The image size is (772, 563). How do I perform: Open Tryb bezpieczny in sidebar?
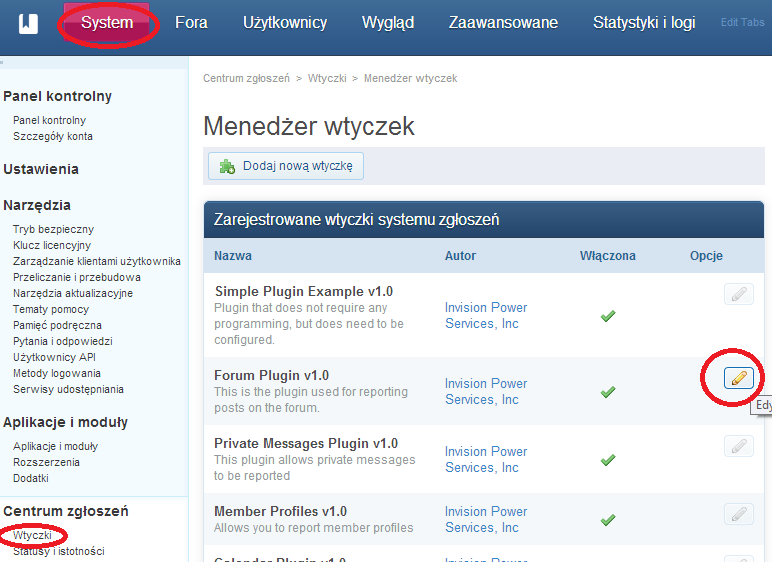tap(53, 229)
